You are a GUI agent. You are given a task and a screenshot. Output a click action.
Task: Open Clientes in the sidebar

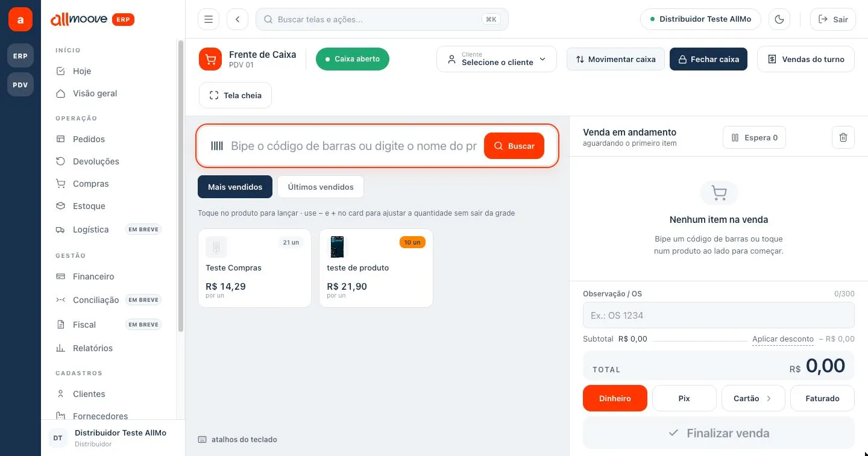click(x=108, y=394)
